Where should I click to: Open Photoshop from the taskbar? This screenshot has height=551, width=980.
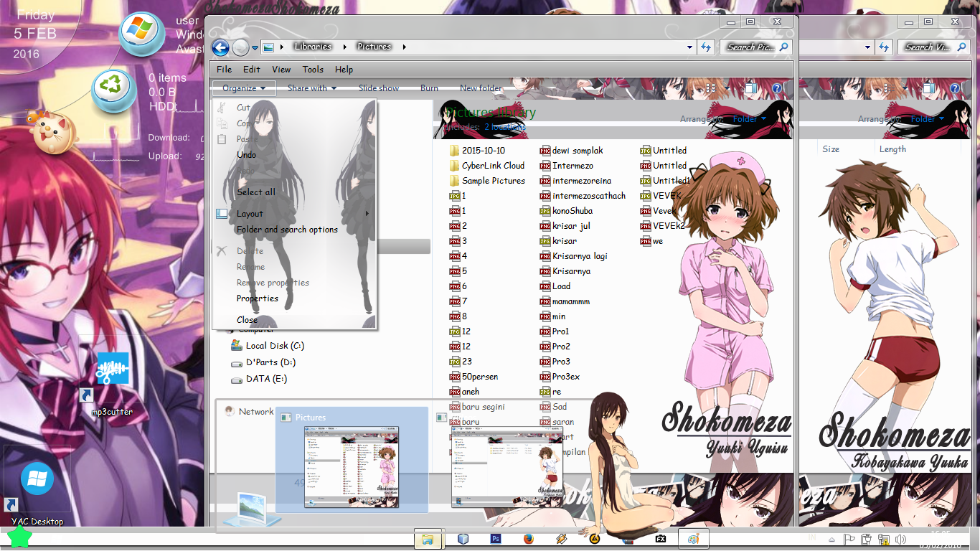[x=495, y=539]
